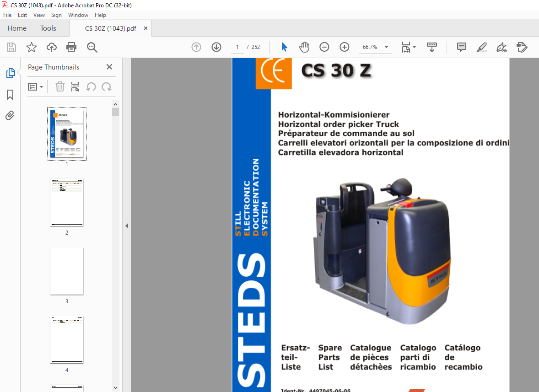Add file to starred with the star icon
The height and width of the screenshot is (392, 539).
point(31,47)
